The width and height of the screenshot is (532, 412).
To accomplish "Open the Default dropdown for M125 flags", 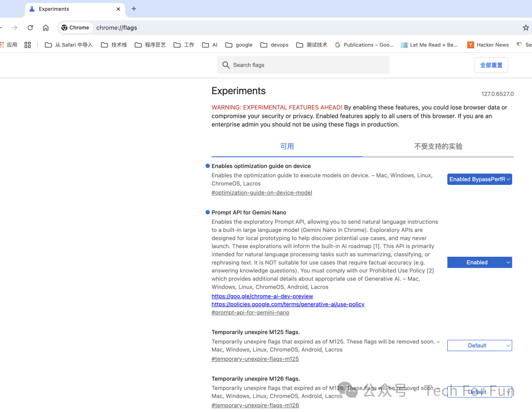I will [479, 345].
